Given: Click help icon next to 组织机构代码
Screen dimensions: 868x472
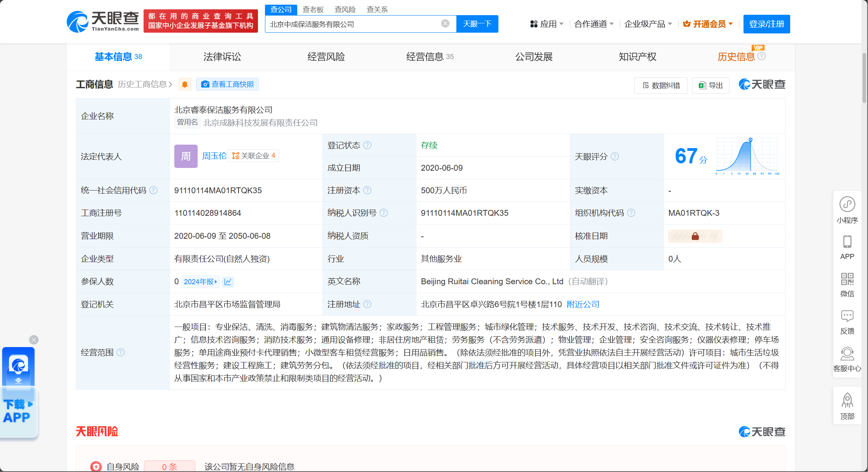Looking at the screenshot, I should click(631, 213).
